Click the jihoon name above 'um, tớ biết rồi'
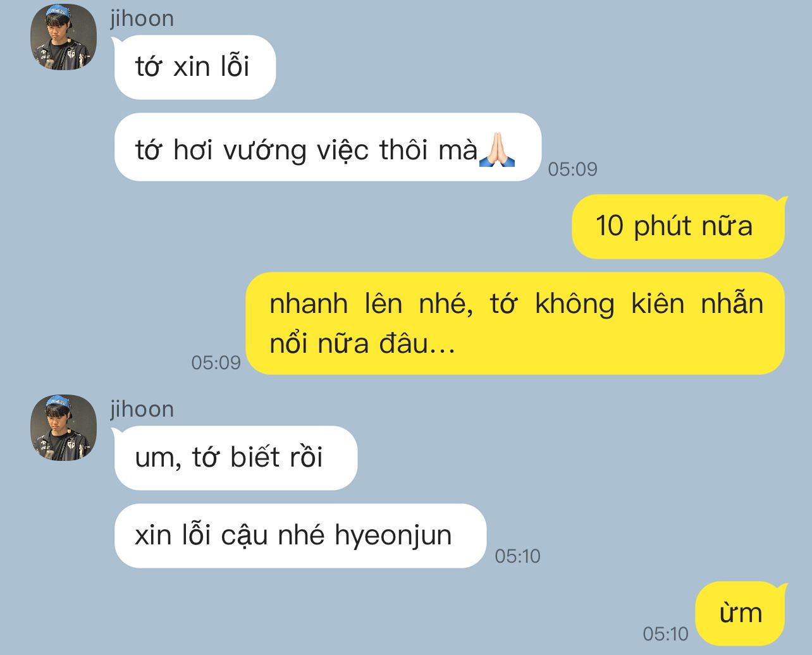Screen dimensions: 812x655 142,409
